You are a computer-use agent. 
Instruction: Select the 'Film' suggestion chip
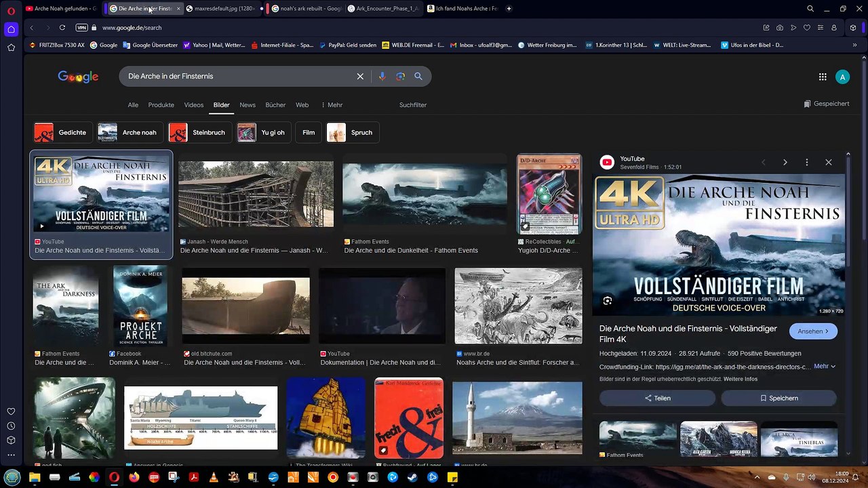(x=309, y=132)
